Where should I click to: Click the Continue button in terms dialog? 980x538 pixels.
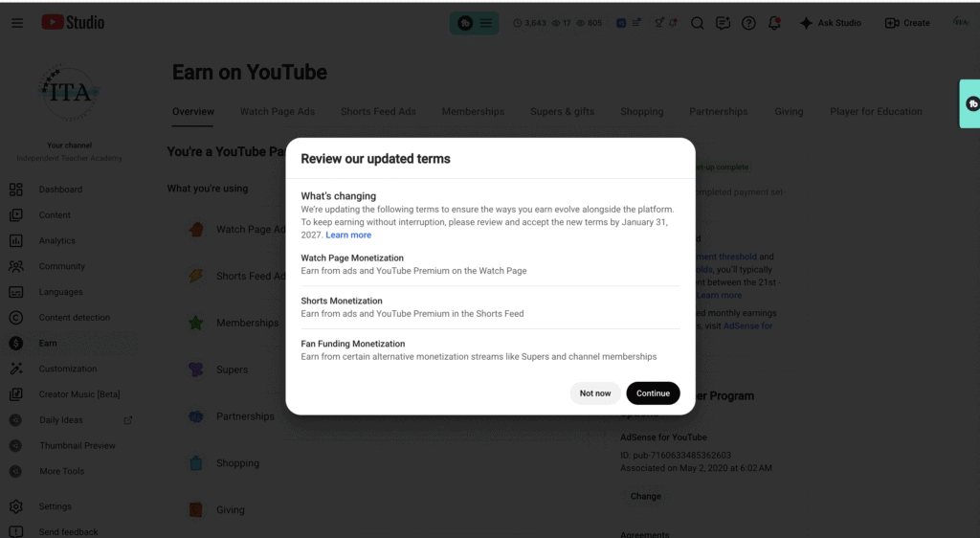pyautogui.click(x=653, y=393)
